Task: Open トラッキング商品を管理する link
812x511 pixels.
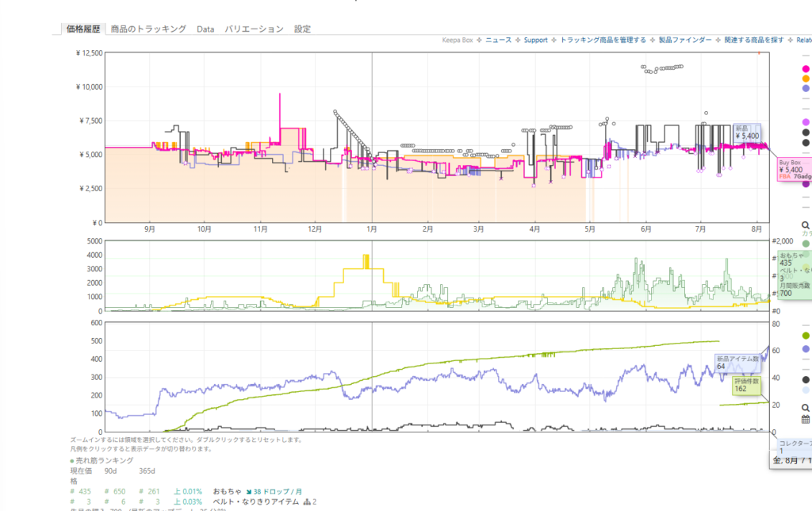Action: 603,40
